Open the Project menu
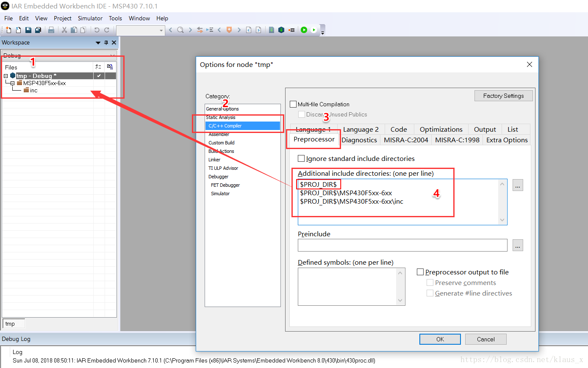588x368 pixels. (63, 18)
